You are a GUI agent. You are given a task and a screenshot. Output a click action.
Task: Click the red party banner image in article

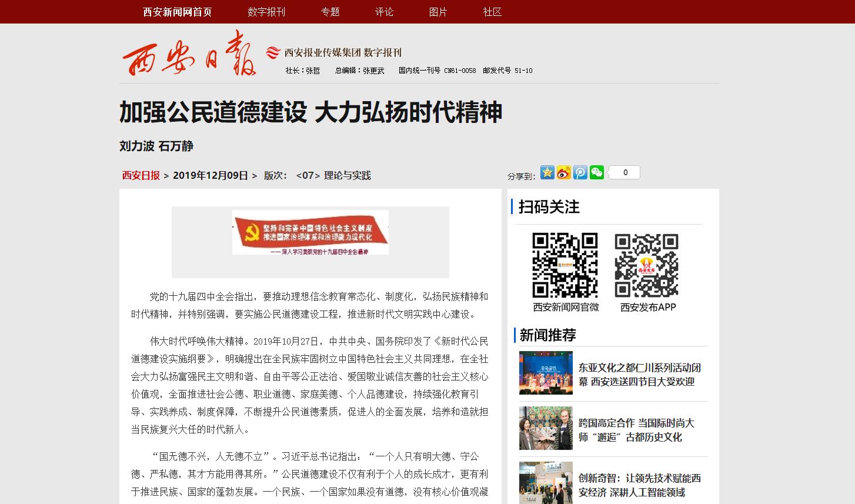click(310, 233)
